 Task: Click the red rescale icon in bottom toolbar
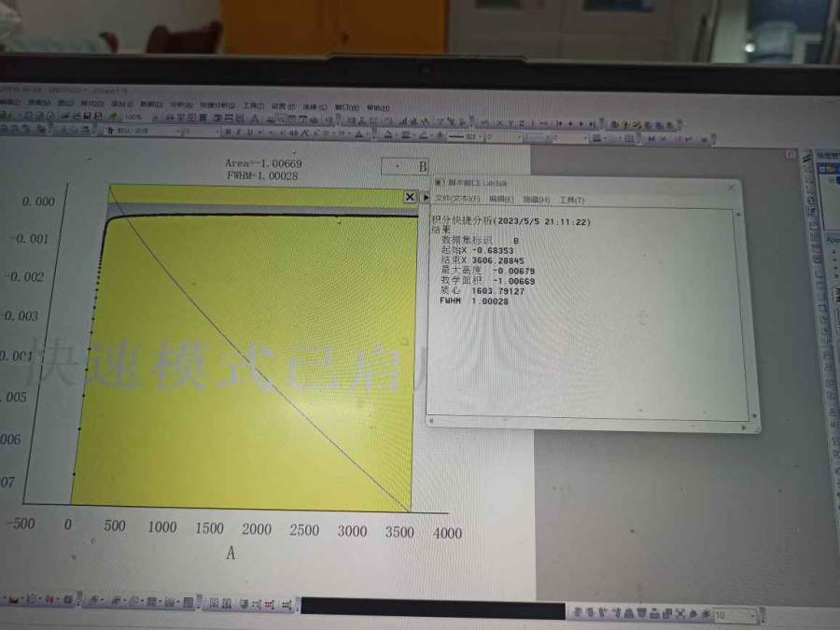coord(269,605)
